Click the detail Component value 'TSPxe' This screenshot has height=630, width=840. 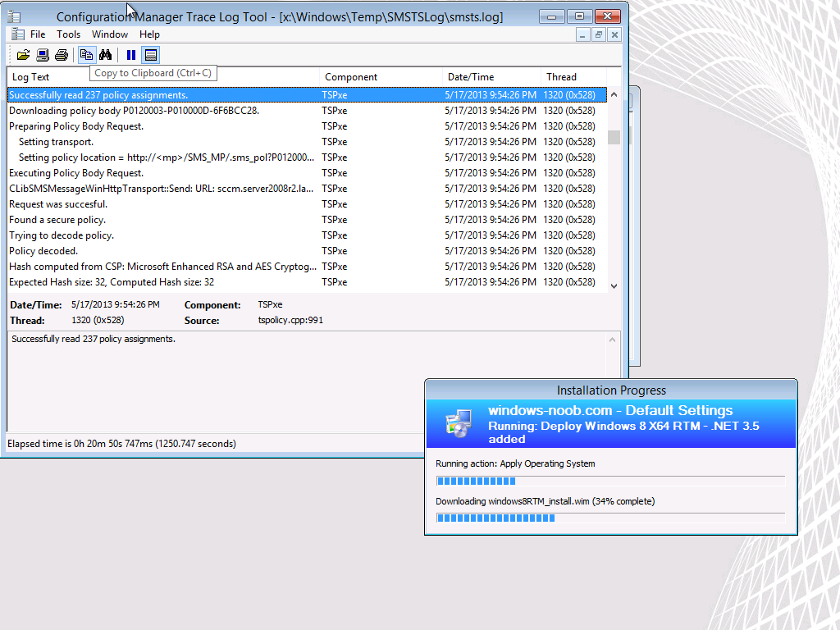(270, 304)
